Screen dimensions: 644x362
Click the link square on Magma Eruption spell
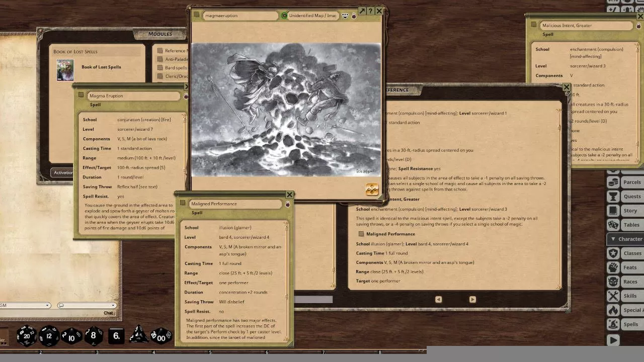pyautogui.click(x=81, y=95)
